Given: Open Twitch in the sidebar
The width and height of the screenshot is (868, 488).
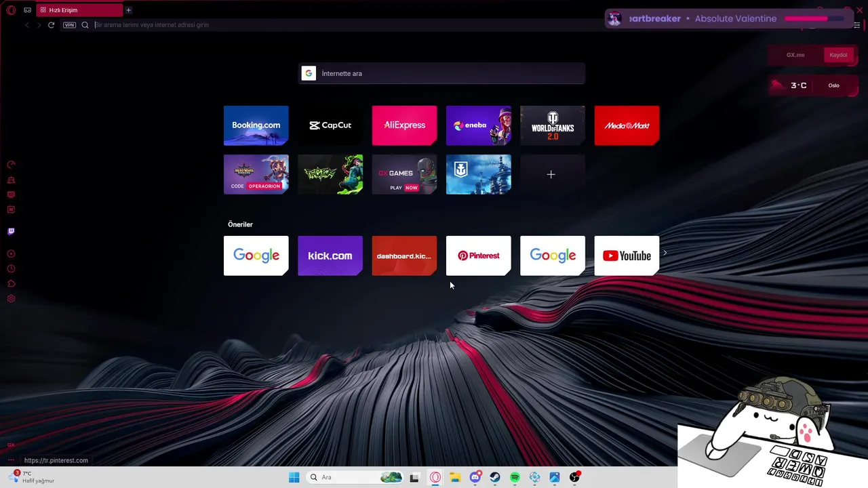Looking at the screenshot, I should (x=11, y=231).
